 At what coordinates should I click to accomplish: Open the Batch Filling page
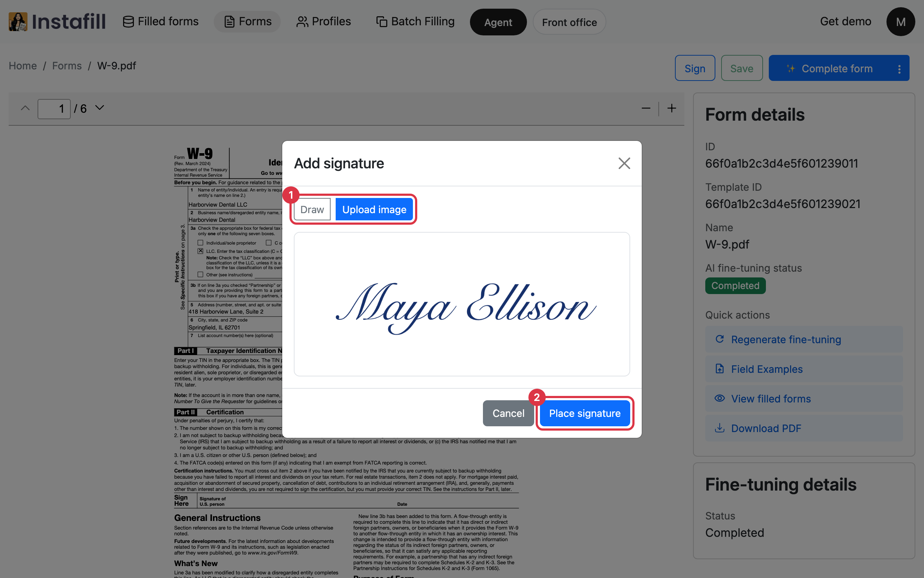[415, 21]
